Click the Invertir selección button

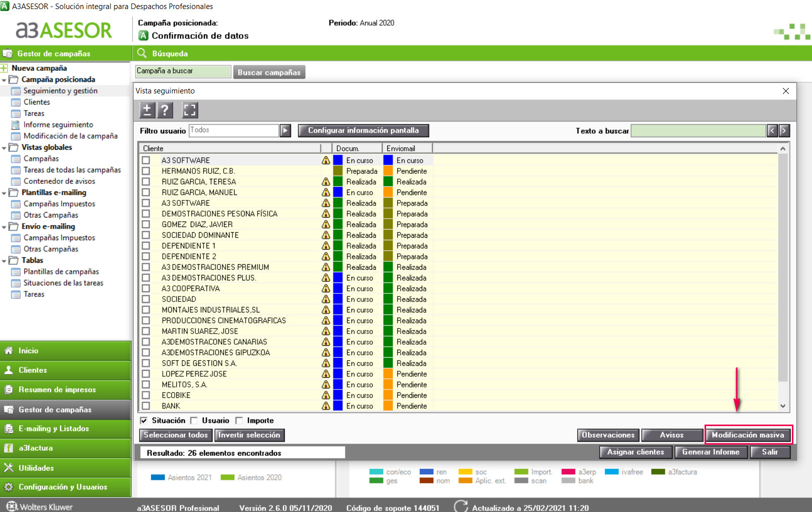coord(249,435)
